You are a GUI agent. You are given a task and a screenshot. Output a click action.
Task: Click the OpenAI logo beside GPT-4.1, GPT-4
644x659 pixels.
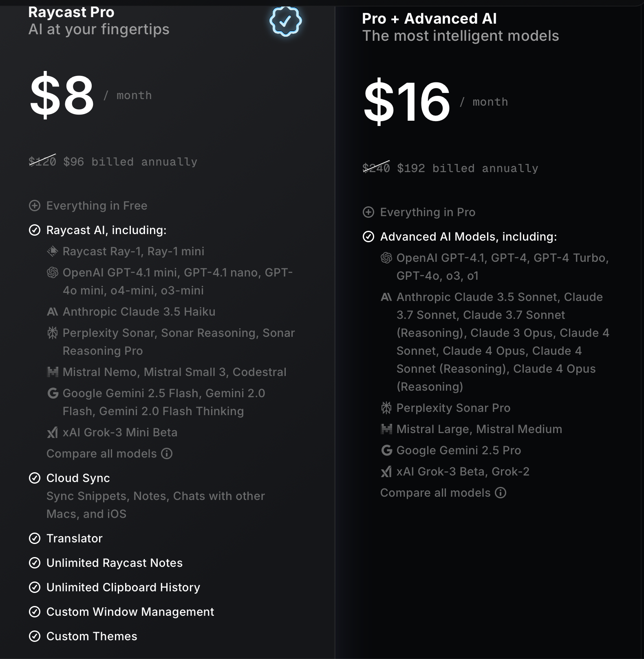coord(386,258)
